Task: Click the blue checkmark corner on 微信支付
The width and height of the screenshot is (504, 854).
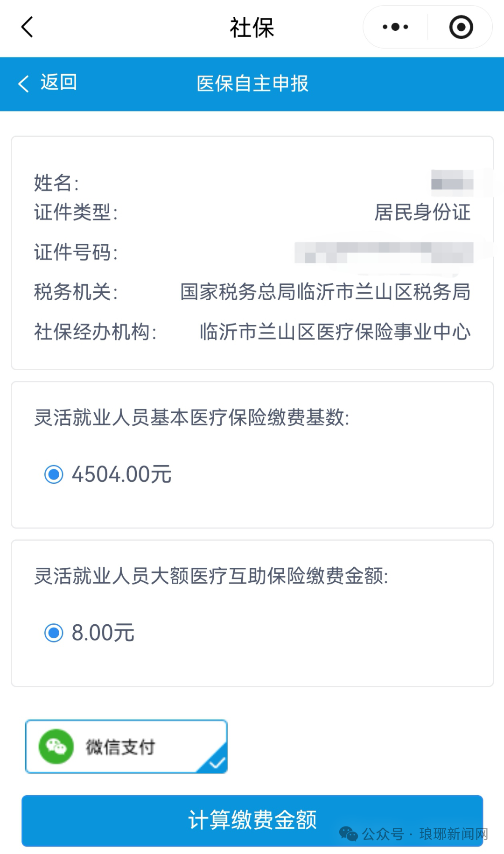Action: click(x=216, y=762)
